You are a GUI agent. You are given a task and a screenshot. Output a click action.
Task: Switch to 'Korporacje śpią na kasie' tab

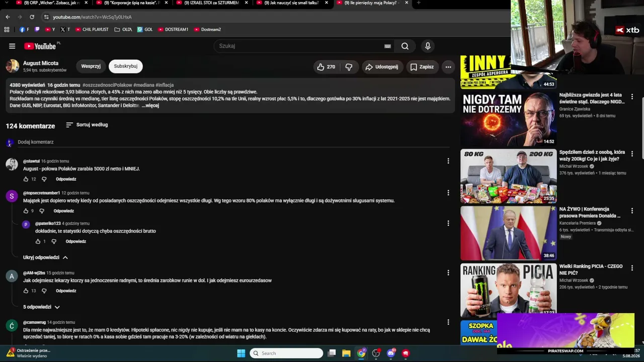[132, 3]
